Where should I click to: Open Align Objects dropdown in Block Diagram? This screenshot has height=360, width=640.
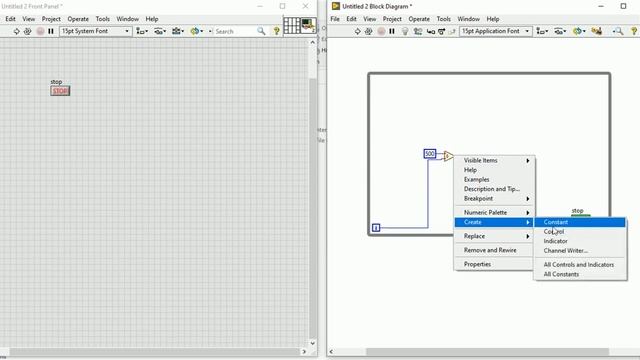pos(542,31)
